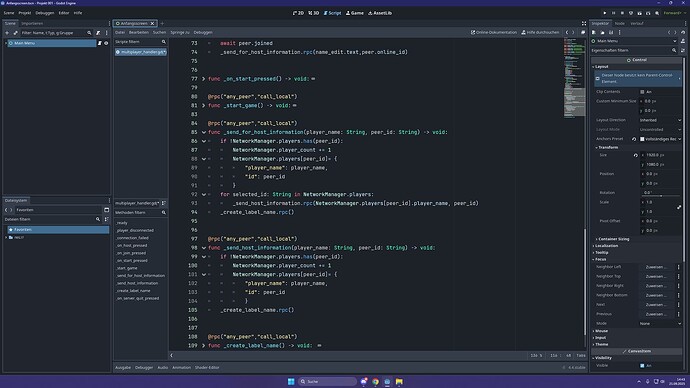Screen dimensions: 690x388
Task: Open Anchors Preset dropdown
Action: point(660,139)
